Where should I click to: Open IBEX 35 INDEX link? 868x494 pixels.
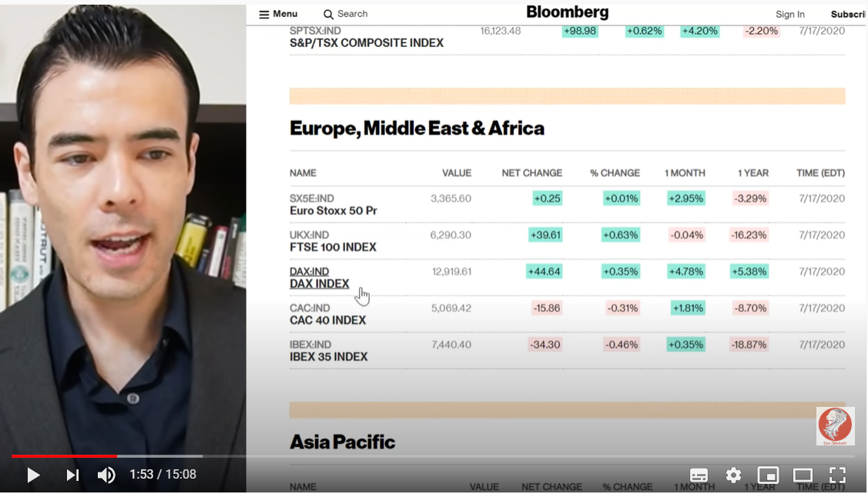(x=328, y=357)
